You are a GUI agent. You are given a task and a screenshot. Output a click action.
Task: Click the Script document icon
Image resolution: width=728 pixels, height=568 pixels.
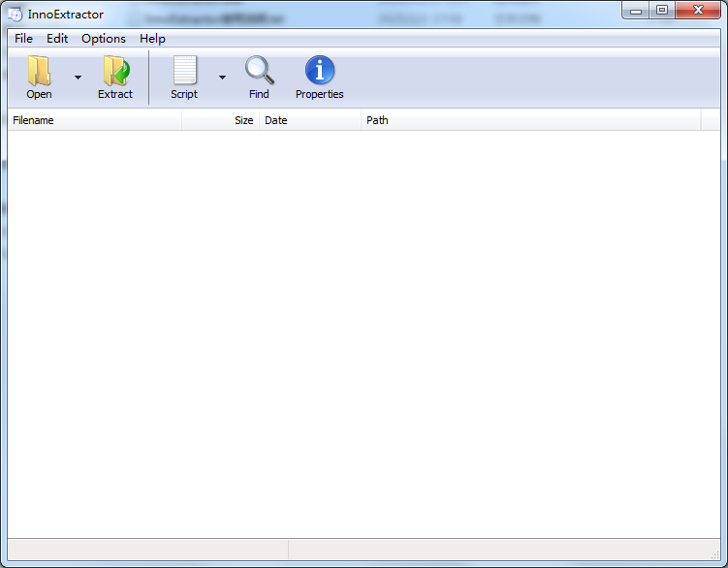click(x=184, y=72)
